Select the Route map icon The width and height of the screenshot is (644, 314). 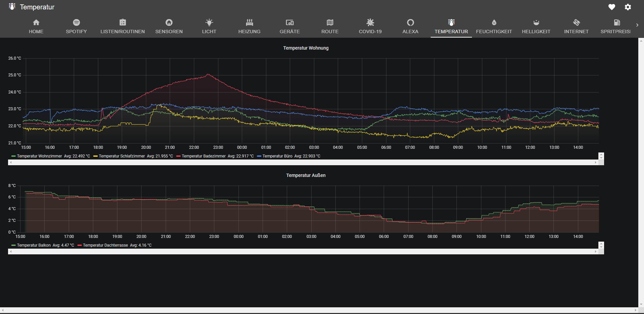tap(330, 22)
